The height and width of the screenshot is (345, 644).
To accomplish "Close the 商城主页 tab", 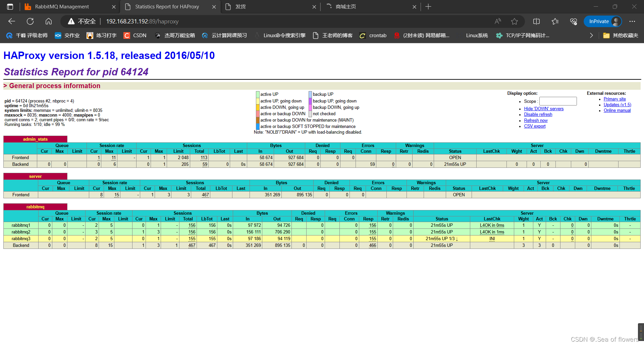I will (x=415, y=7).
